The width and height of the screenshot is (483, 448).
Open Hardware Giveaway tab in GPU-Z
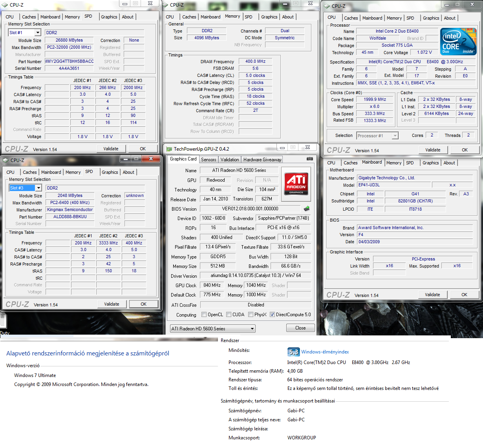pyautogui.click(x=262, y=160)
